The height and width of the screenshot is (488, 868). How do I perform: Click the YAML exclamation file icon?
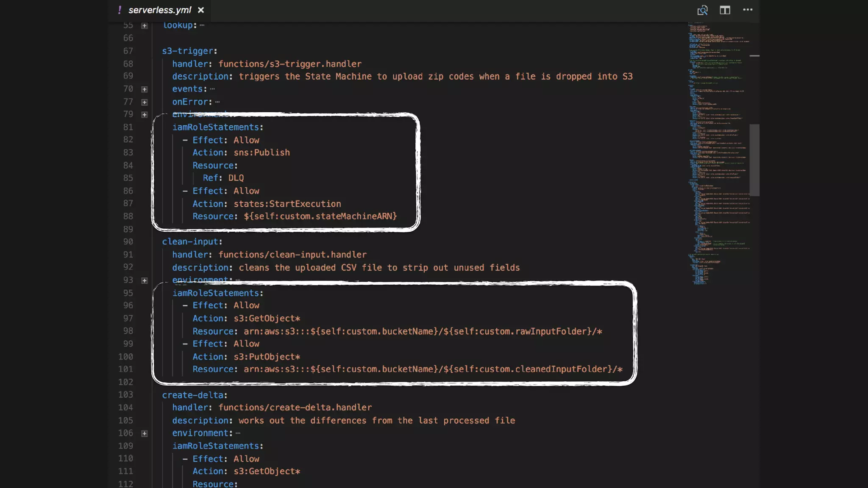[x=120, y=10]
